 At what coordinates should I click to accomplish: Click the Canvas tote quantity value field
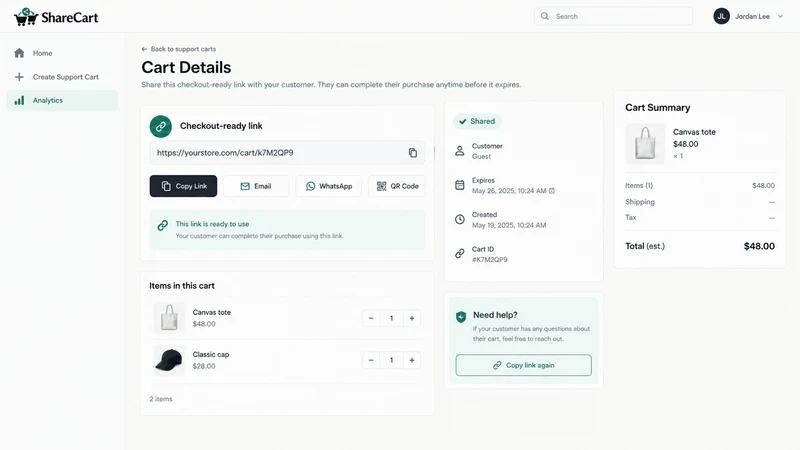click(x=391, y=318)
